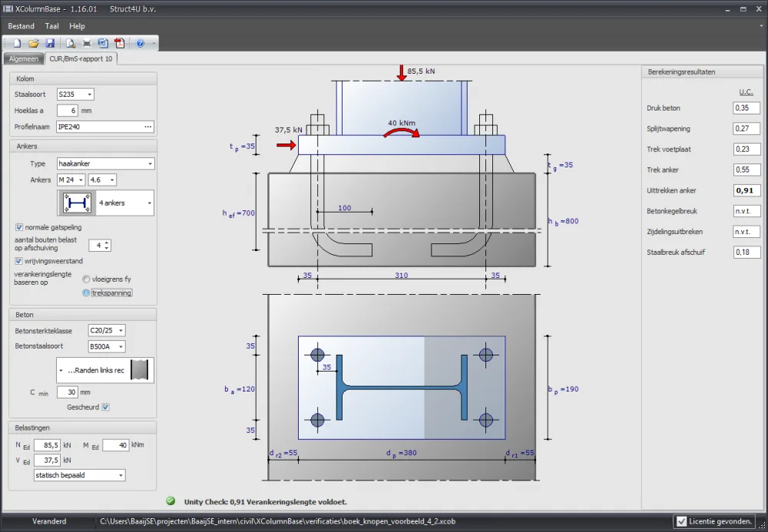Click the Veranderd status text
768x532 pixels.
[49, 521]
